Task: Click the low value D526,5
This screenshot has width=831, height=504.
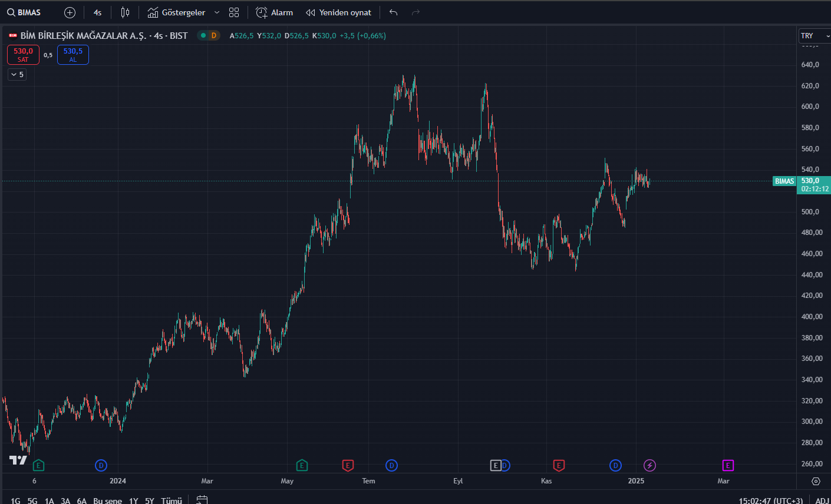Action: tap(296, 36)
